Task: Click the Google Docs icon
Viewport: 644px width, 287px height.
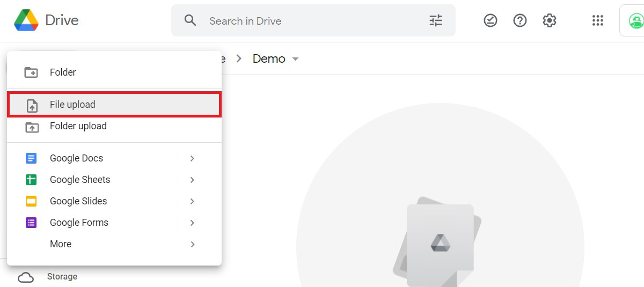Action: 31,158
